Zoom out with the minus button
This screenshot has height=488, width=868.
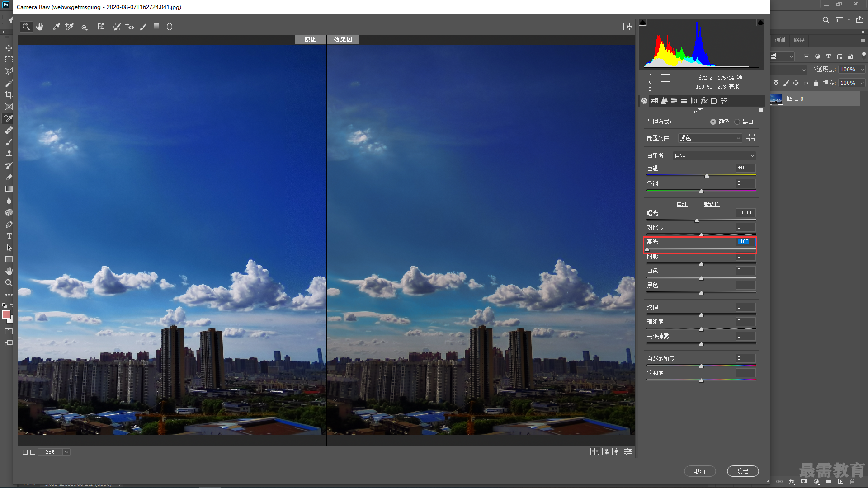(25, 452)
